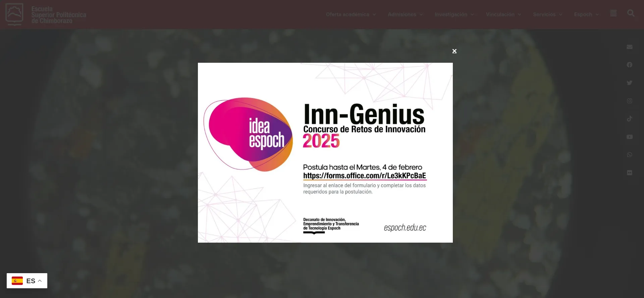
Task: Expand the Espoch menu
Action: [x=586, y=14]
